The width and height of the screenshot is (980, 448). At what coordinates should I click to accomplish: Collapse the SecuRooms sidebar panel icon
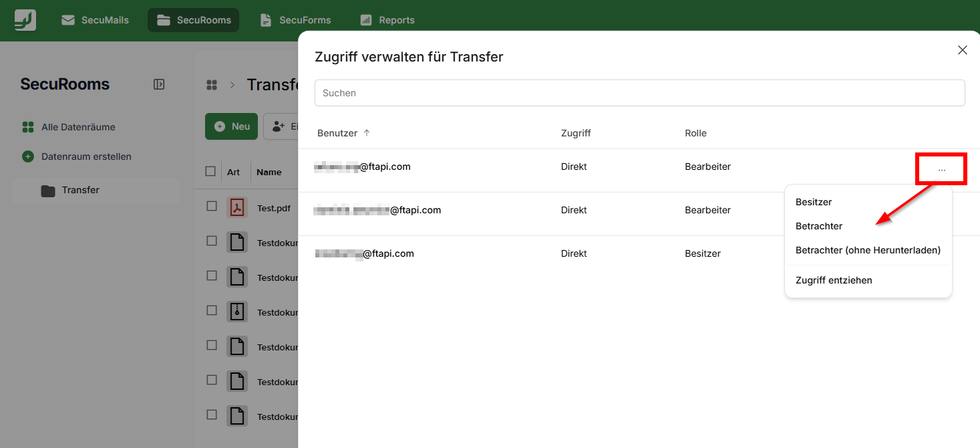point(159,84)
